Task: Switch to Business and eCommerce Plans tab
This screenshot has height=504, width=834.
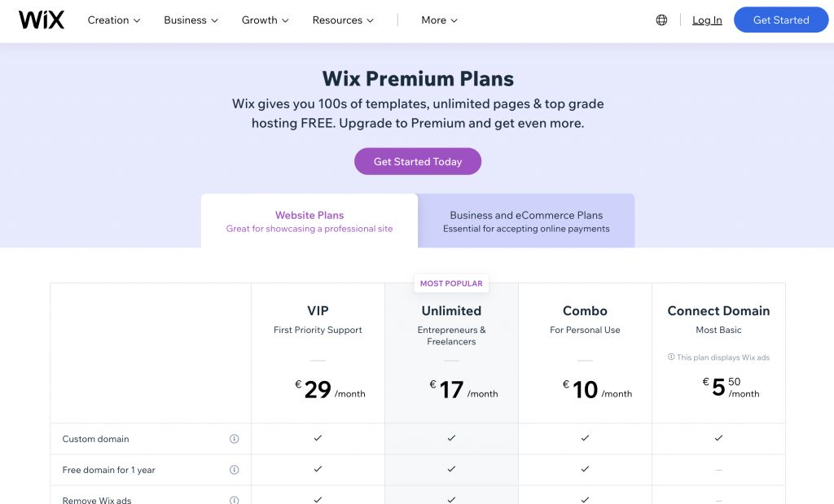Action: 526,221
